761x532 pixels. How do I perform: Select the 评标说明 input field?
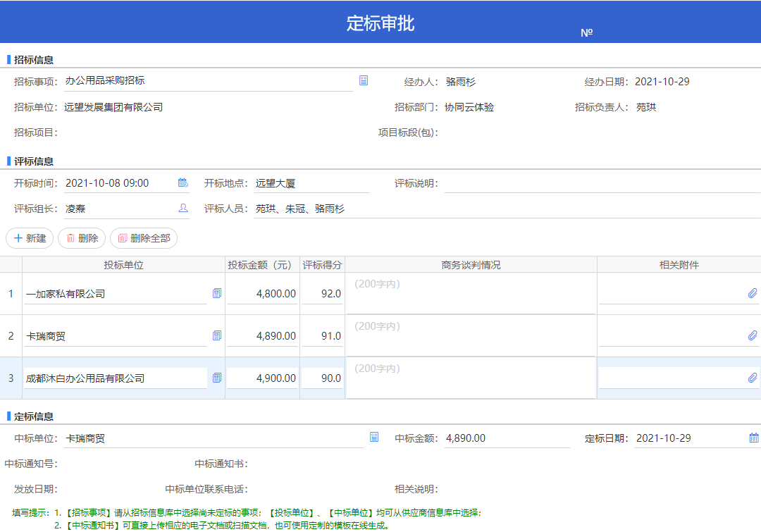point(602,183)
